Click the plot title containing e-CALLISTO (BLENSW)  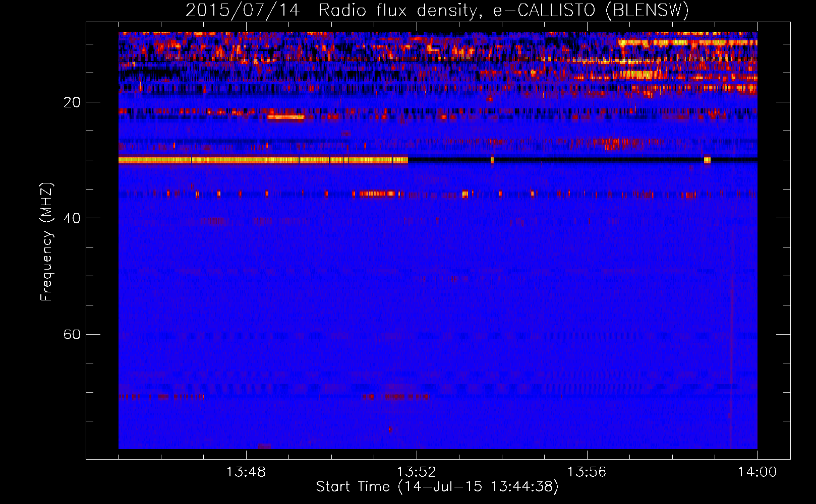pos(437,10)
